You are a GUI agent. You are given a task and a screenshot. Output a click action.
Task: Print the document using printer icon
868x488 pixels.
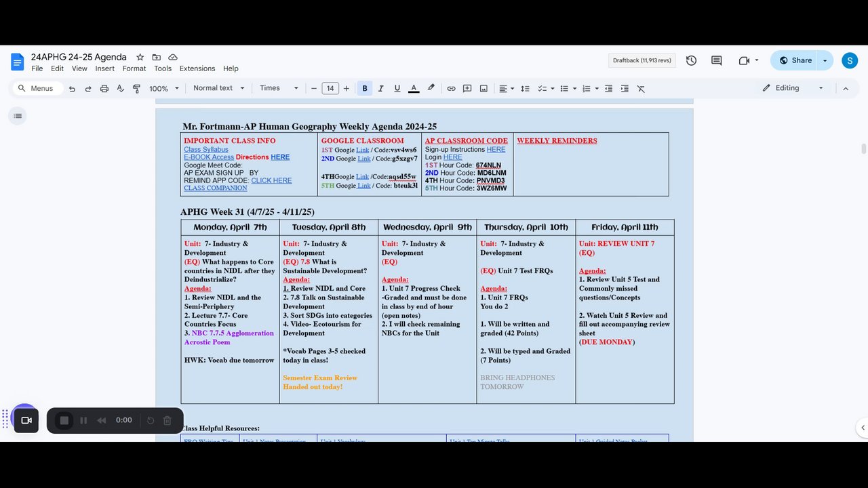[104, 88]
